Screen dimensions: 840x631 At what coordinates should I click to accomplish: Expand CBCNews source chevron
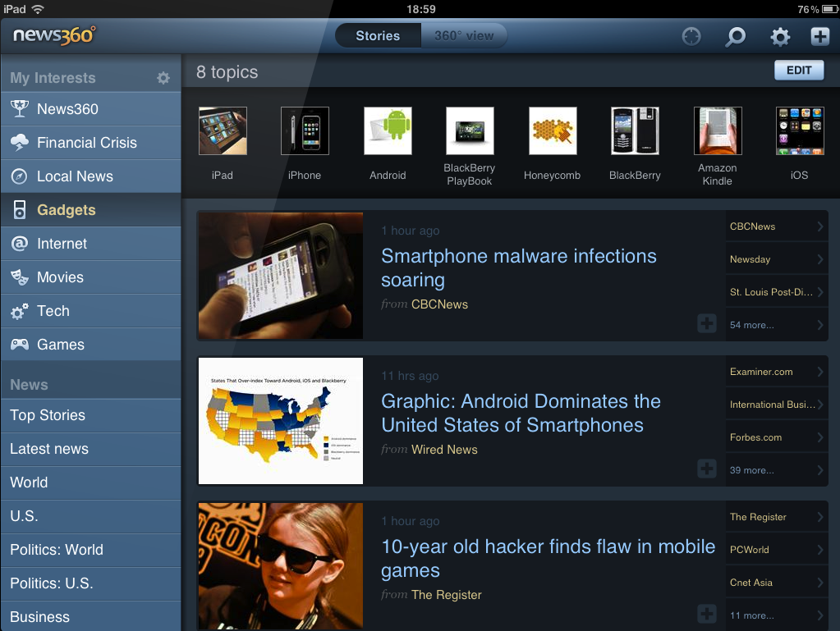pyautogui.click(x=819, y=226)
